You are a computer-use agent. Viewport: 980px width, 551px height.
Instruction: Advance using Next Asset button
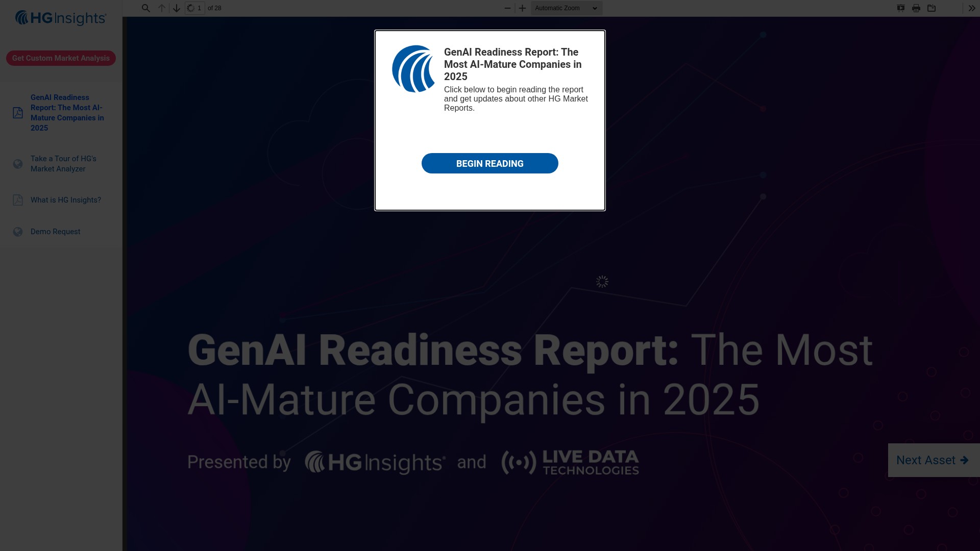point(934,460)
